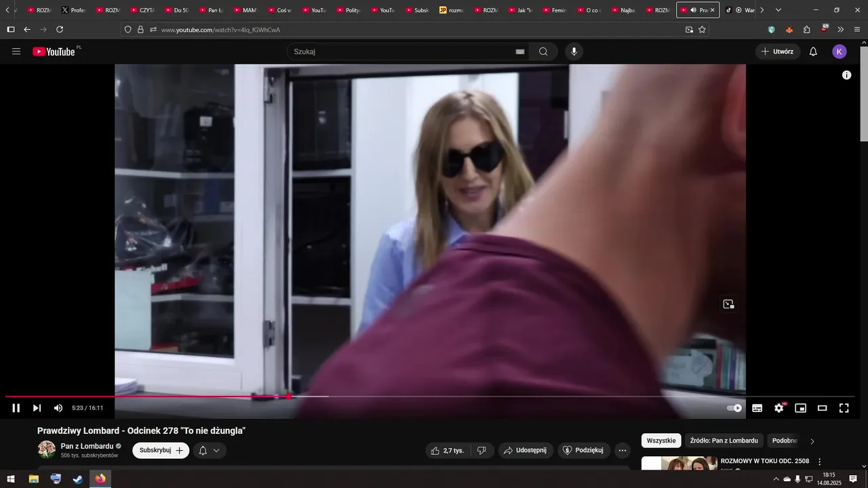The image size is (868, 488).
Task: Reload the current page
Action: (60, 30)
